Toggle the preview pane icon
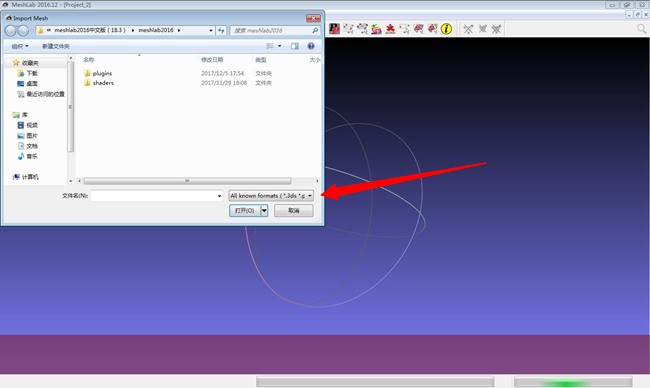 pyautogui.click(x=294, y=46)
